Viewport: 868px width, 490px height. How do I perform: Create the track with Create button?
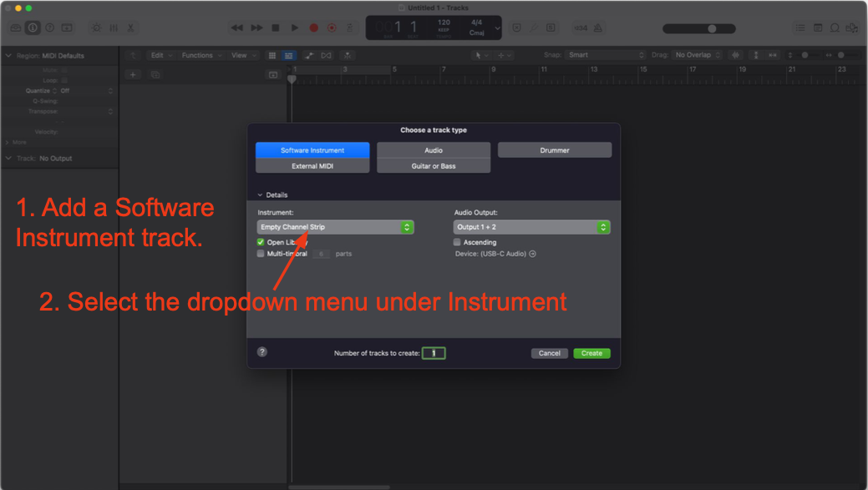591,353
